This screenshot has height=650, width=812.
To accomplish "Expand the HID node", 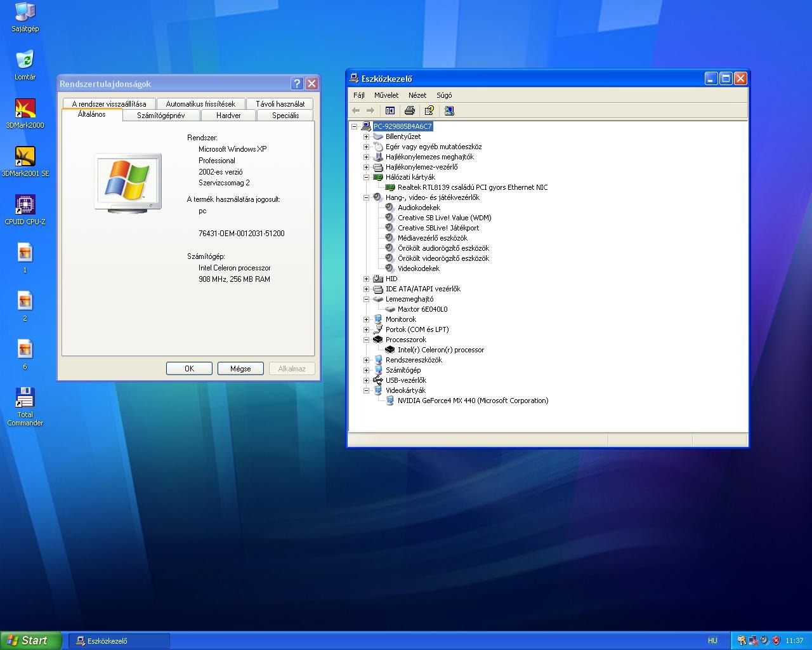I will 366,279.
